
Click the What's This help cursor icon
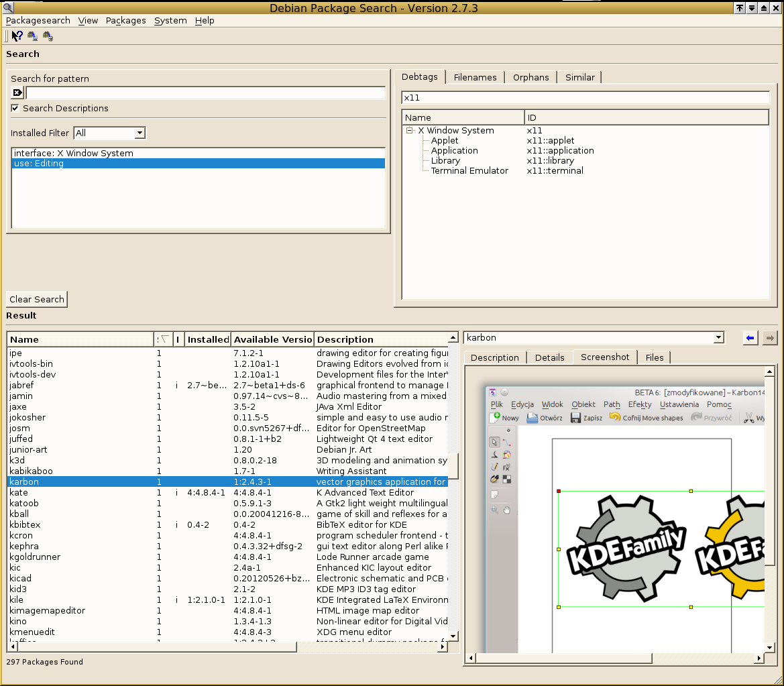17,36
